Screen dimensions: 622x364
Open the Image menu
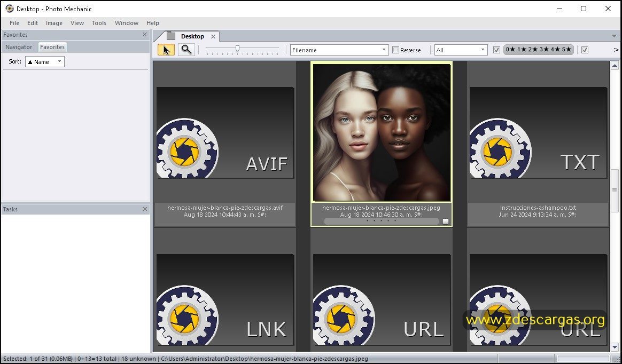click(54, 23)
